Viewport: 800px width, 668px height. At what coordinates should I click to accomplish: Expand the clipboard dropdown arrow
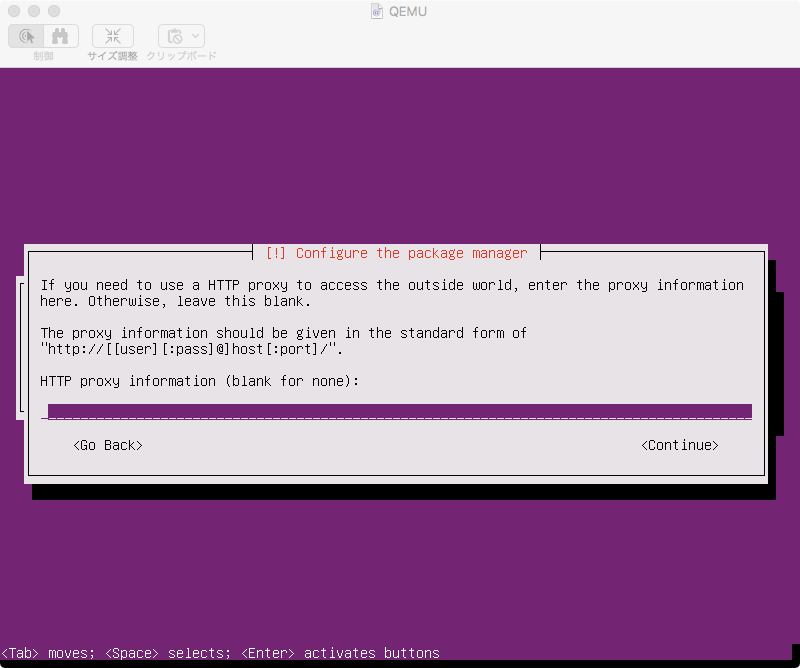[195, 36]
